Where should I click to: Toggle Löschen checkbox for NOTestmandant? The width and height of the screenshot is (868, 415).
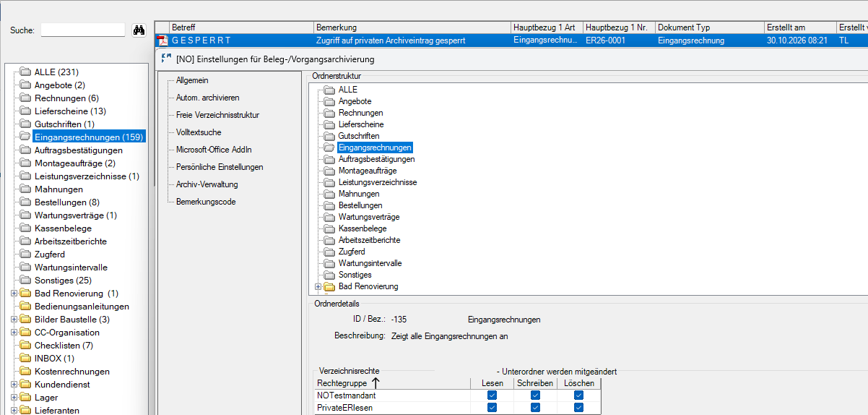pos(579,395)
